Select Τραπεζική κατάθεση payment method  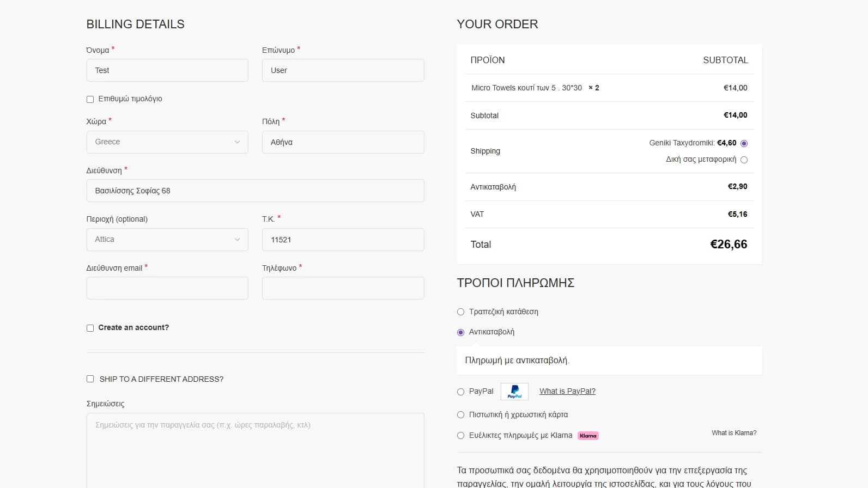click(x=460, y=312)
